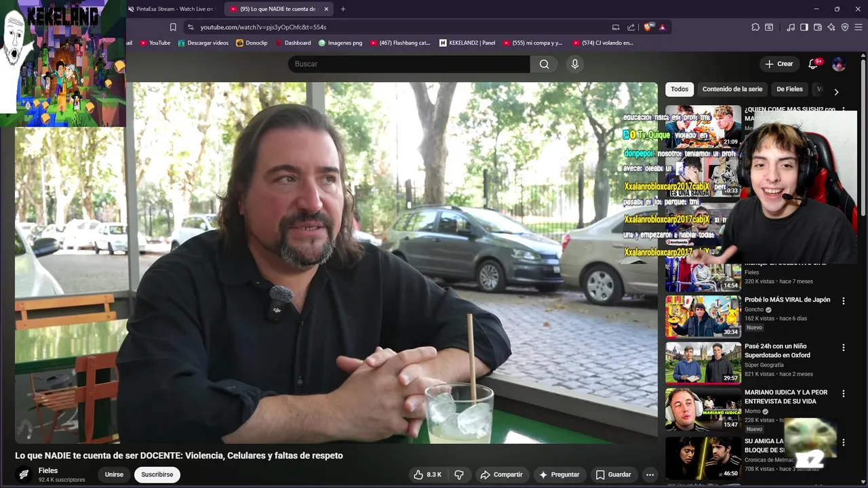Open more actions three-dot button below video
The width and height of the screenshot is (868, 488).
(x=650, y=474)
